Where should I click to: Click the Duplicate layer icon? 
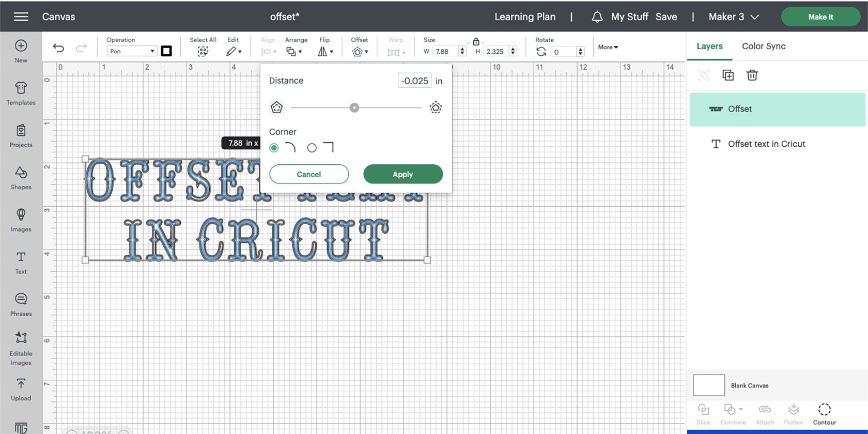pyautogui.click(x=727, y=75)
